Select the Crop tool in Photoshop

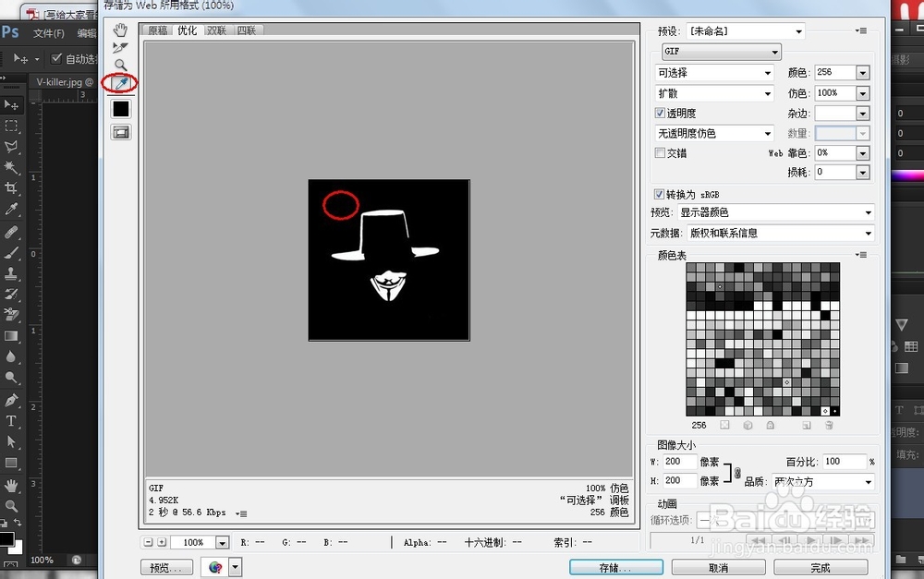click(x=11, y=188)
